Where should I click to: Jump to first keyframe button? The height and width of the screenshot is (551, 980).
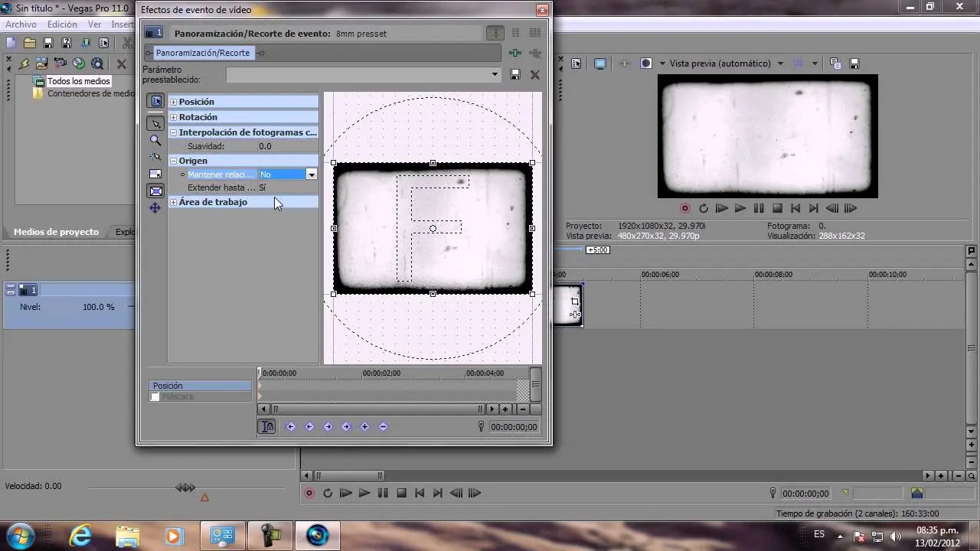coord(291,427)
